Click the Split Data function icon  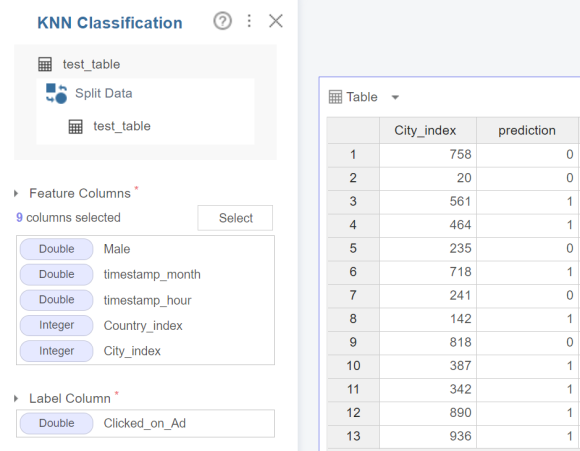[x=56, y=93]
